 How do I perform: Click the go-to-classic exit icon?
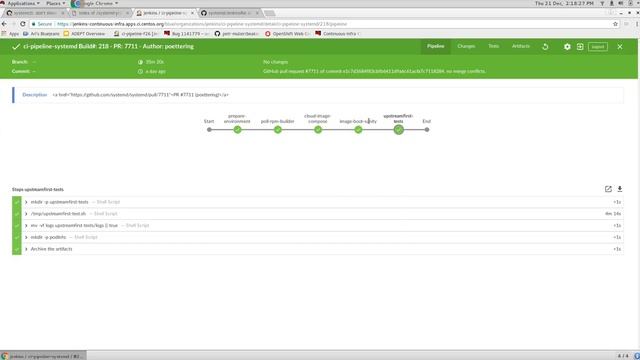(580, 47)
